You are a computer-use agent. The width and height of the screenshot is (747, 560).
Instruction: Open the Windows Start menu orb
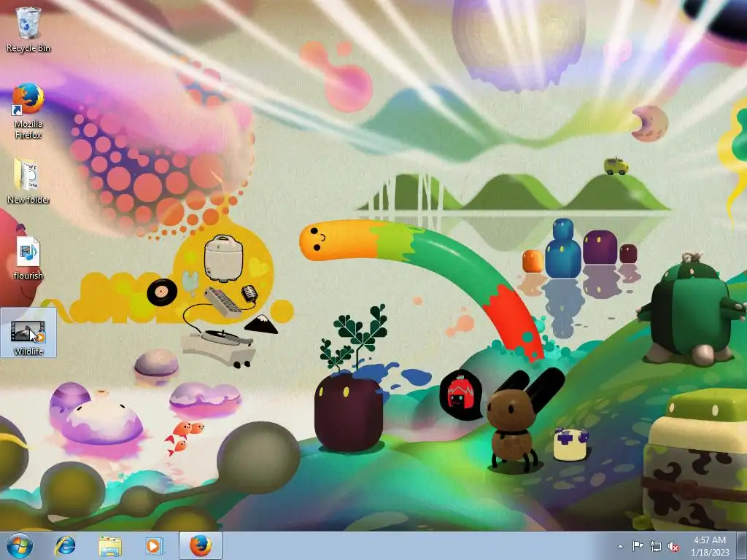point(20,545)
